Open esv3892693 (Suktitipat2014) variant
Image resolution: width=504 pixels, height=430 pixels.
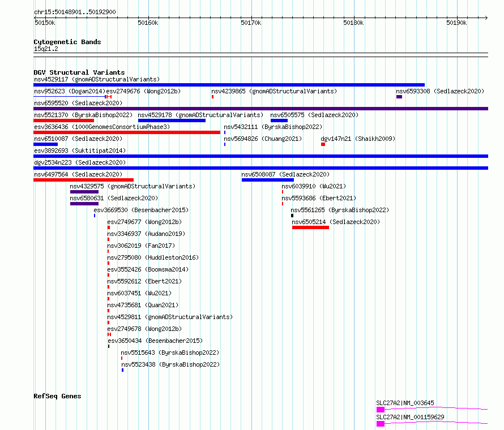80,150
